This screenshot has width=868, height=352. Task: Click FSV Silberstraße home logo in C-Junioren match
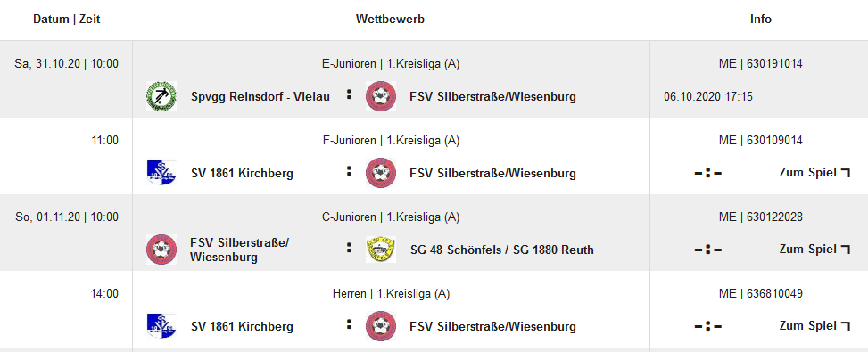click(x=161, y=250)
